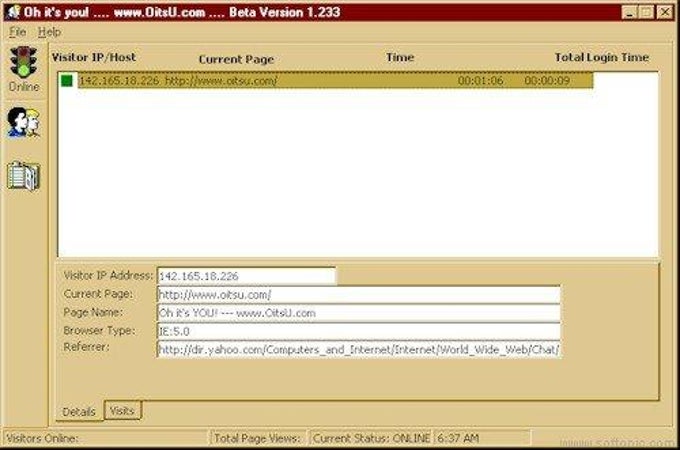This screenshot has width=680, height=450.
Task: Click the Current Page field in details
Action: 359,295
